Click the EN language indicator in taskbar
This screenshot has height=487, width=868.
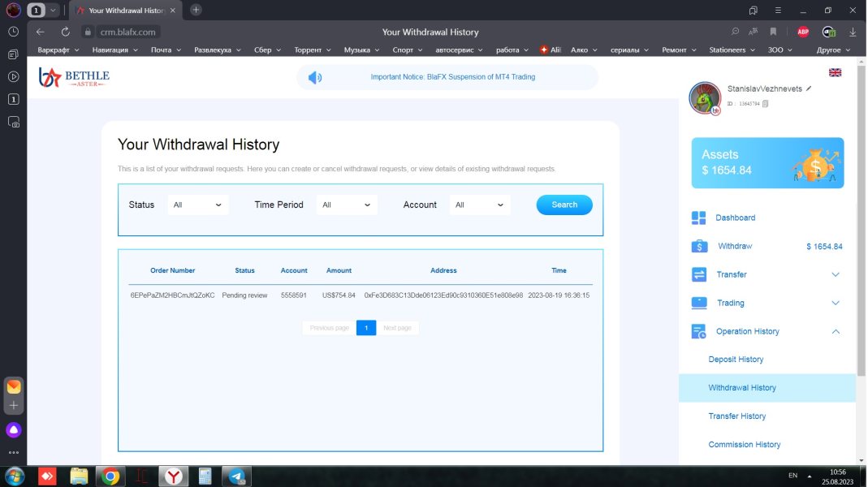792,476
